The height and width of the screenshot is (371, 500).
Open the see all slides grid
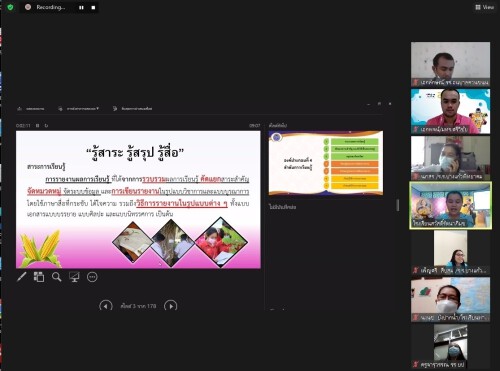(39, 277)
